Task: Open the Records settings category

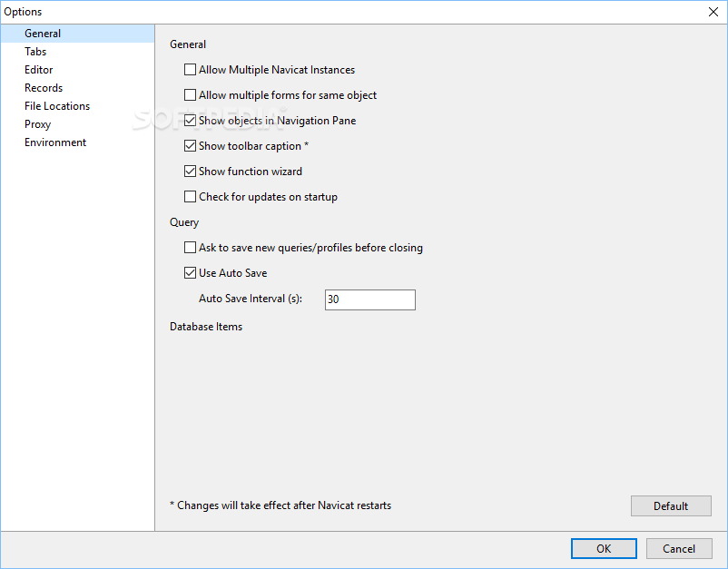Action: (44, 88)
